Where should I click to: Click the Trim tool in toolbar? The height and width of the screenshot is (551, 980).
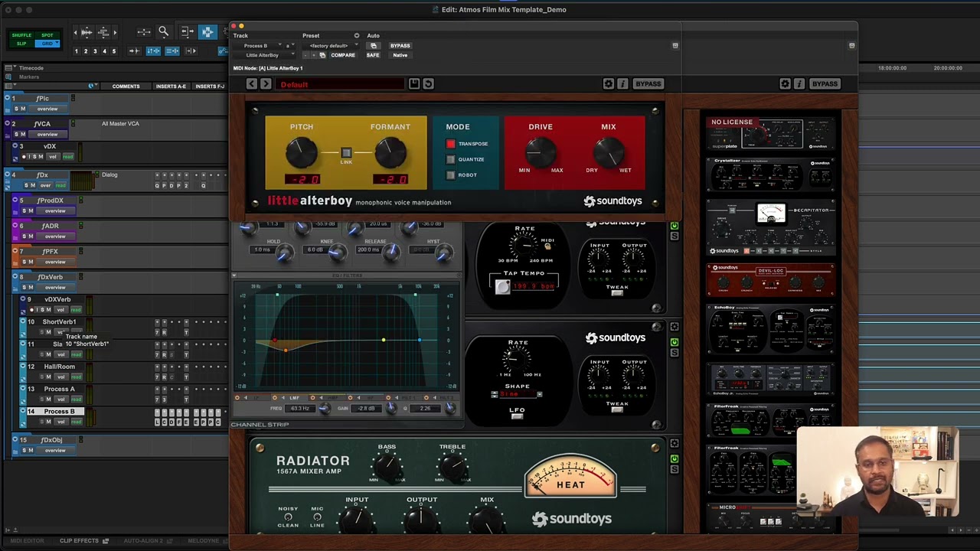point(187,31)
